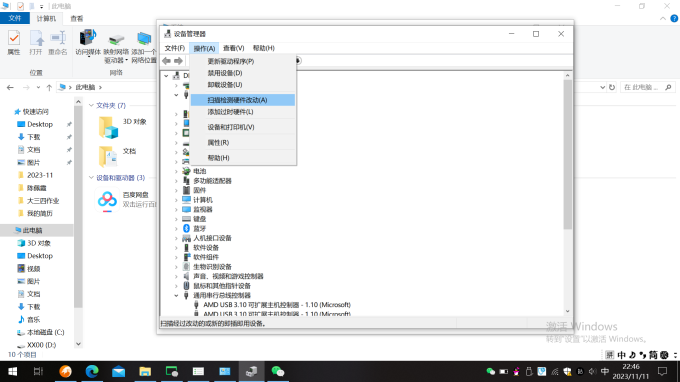This screenshot has width=680, height=382.
Task: Open Microsoft Edge from the taskbar
Action: pos(92,372)
